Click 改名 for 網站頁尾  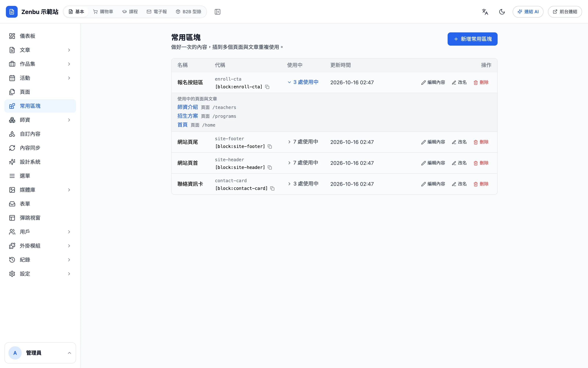(459, 142)
